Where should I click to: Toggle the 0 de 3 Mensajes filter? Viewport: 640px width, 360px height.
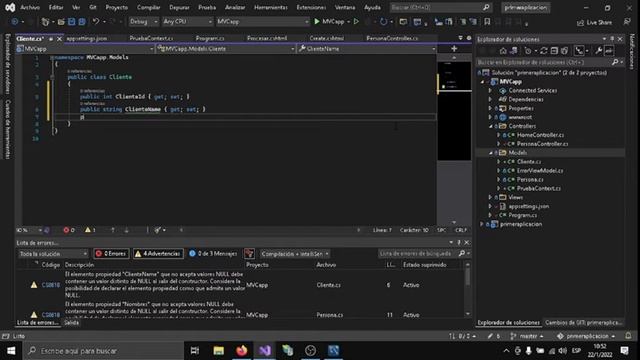pyautogui.click(x=213, y=254)
